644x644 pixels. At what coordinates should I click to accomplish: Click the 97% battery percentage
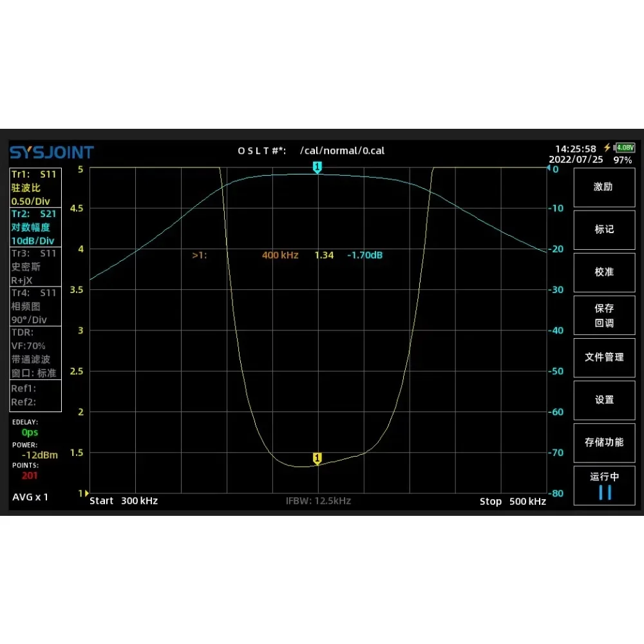[x=623, y=160]
